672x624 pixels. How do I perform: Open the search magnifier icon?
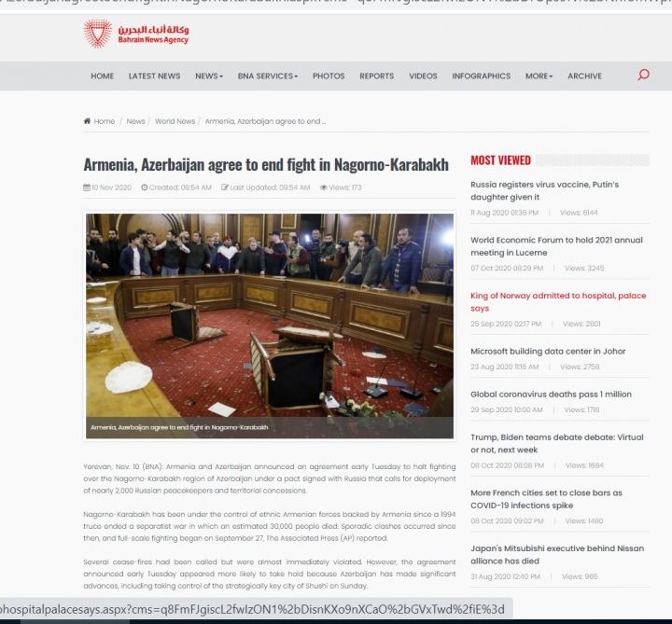coord(643,76)
